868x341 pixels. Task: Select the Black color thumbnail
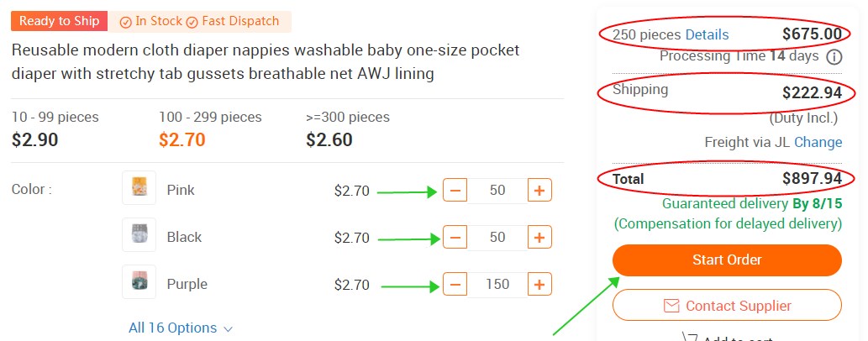coord(139,235)
